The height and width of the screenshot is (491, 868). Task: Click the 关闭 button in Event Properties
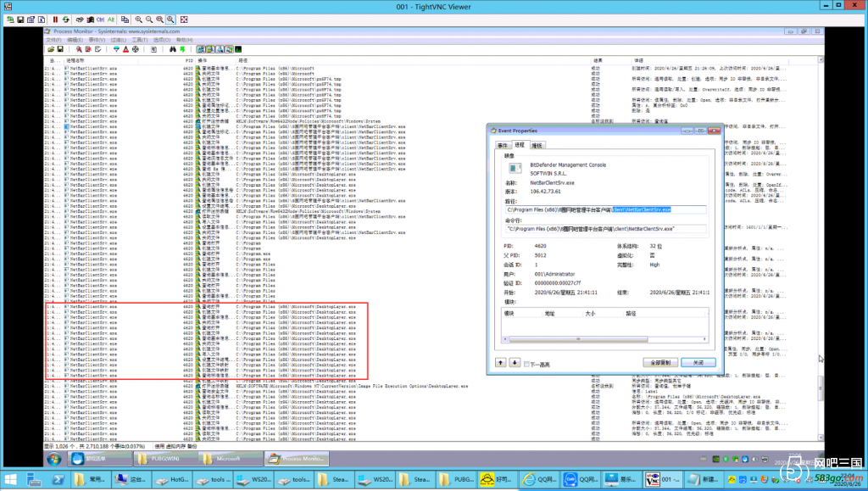pos(698,363)
